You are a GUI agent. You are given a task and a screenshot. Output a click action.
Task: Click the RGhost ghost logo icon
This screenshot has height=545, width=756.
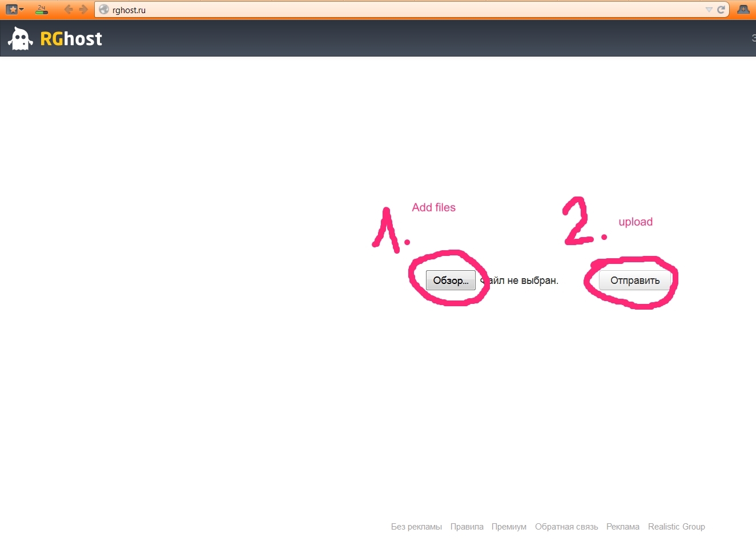coord(20,39)
